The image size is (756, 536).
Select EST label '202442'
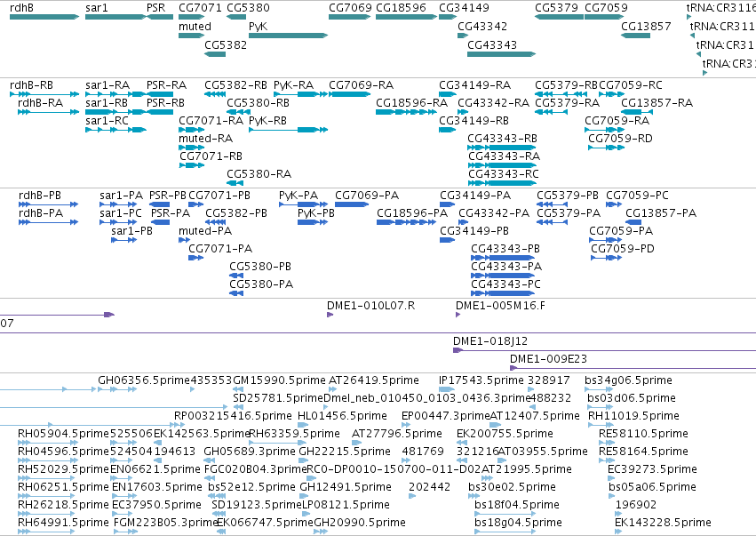[430, 487]
